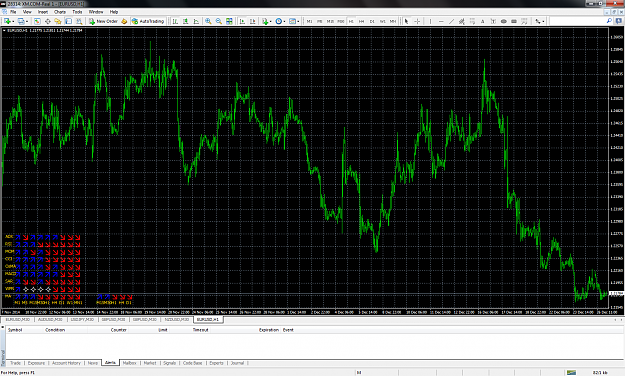This screenshot has height=376, width=625.
Task: Select the text tool (A icon)
Action: pos(483,21)
